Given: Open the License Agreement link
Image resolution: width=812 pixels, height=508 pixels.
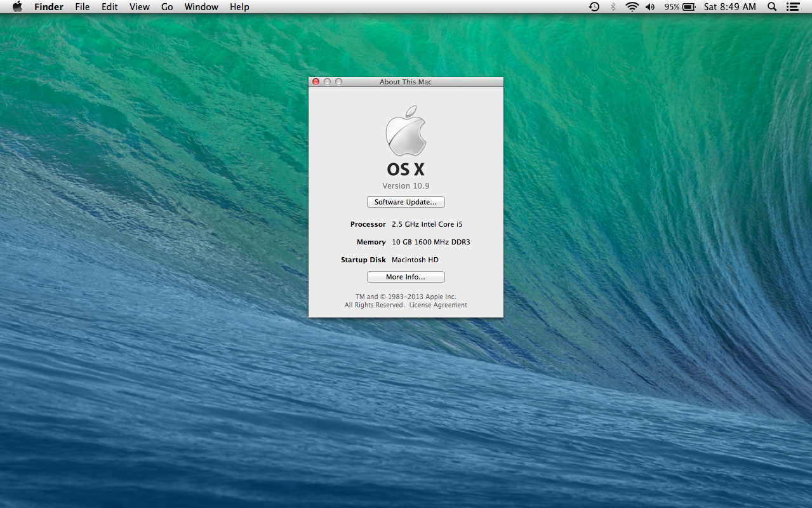Looking at the screenshot, I should click(438, 305).
